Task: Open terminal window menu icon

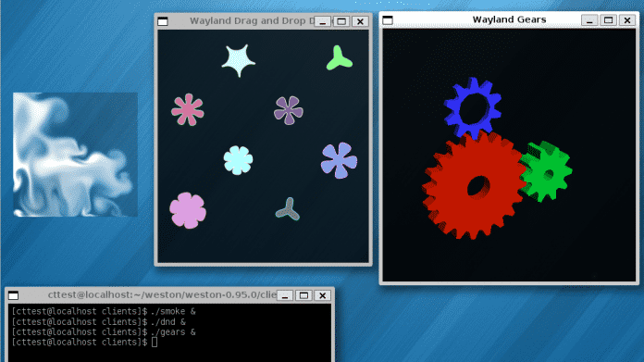Action: point(14,295)
